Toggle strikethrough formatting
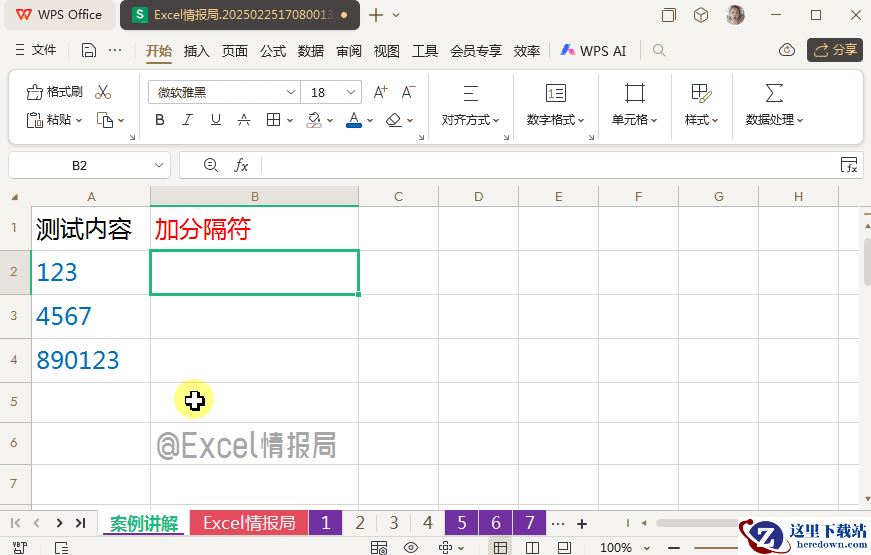Screen dimensions: 871x555 [x=244, y=119]
